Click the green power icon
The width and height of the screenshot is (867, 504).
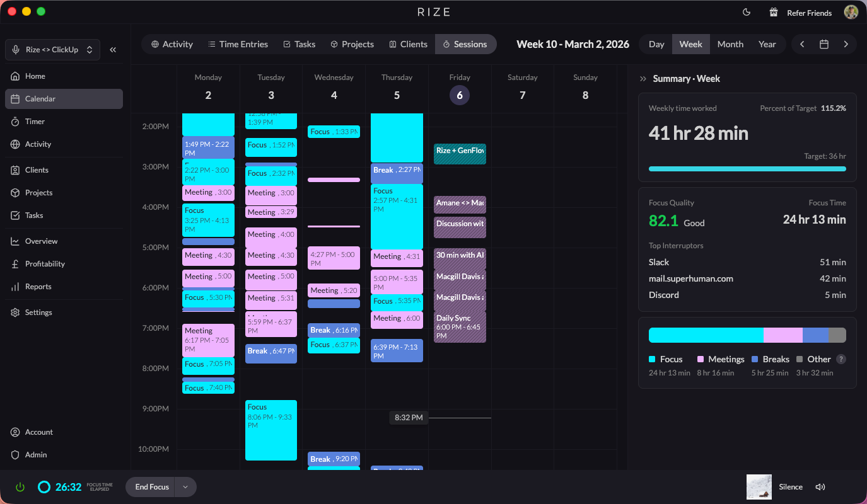[x=20, y=487]
